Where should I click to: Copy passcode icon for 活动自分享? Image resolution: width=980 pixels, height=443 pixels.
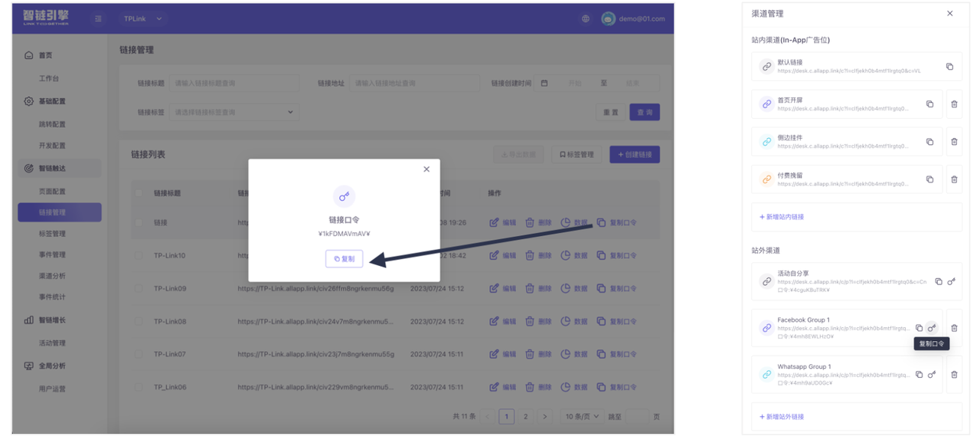tap(951, 282)
